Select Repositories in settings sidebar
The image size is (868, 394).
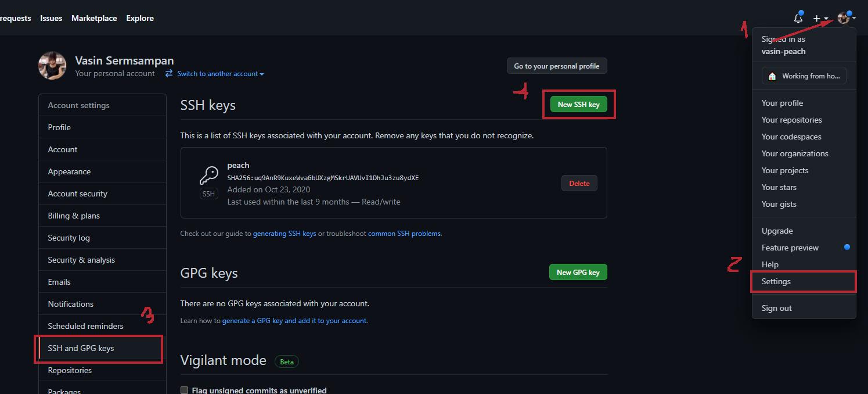coord(102,370)
